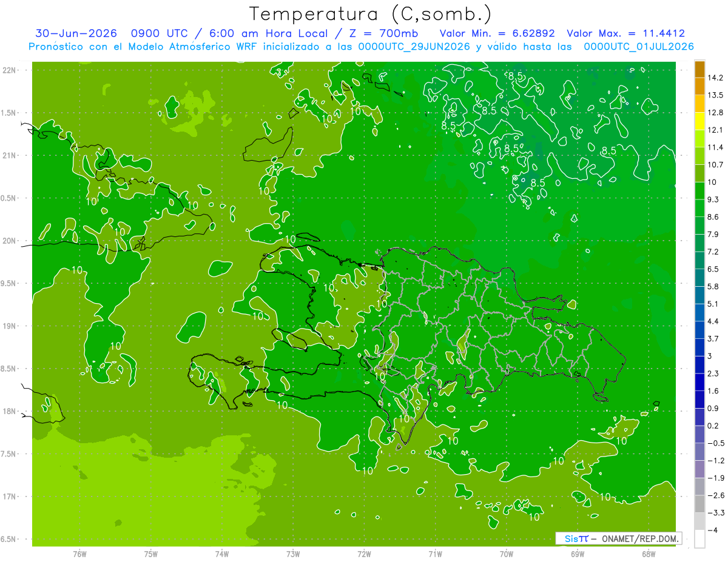Click the colorbar value "10.7"
The height and width of the screenshot is (562, 728).
[716, 165]
